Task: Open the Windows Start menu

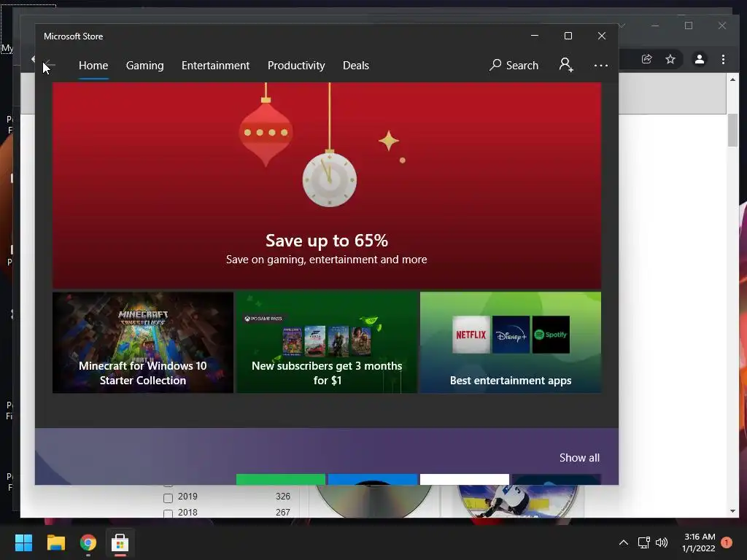Action: pyautogui.click(x=23, y=542)
